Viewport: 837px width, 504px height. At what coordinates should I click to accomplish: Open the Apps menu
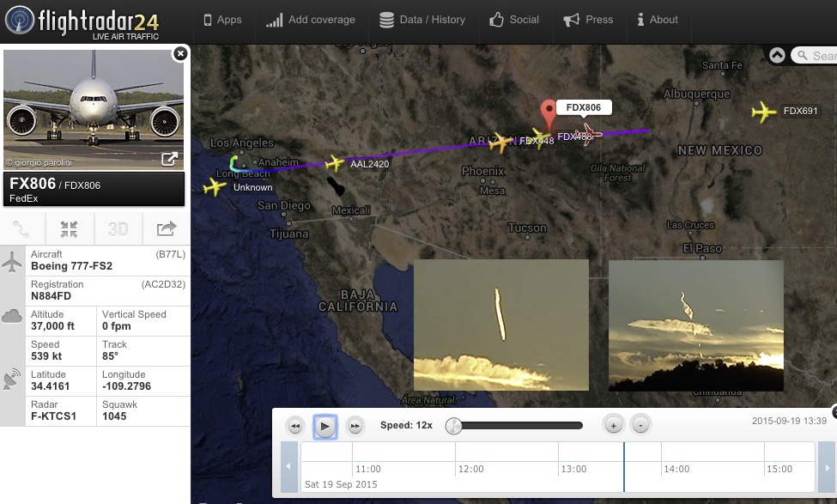tap(222, 20)
